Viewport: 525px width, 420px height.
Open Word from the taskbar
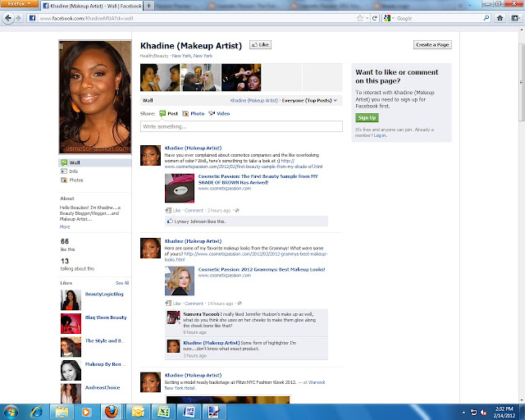point(189,412)
